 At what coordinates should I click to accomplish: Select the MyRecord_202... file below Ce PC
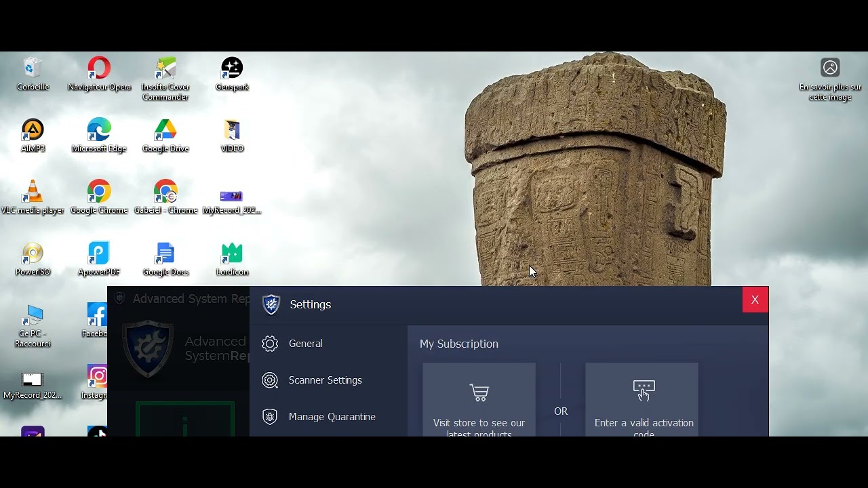pyautogui.click(x=33, y=386)
